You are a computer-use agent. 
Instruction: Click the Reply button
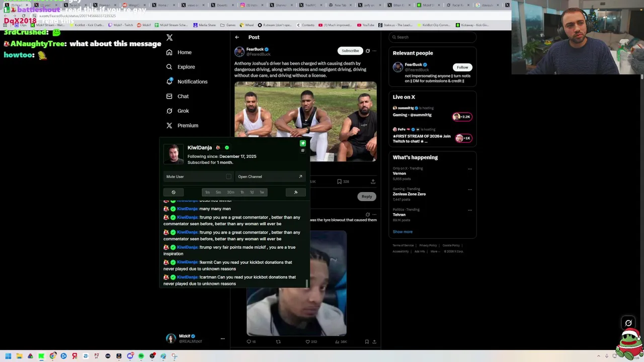(x=367, y=197)
